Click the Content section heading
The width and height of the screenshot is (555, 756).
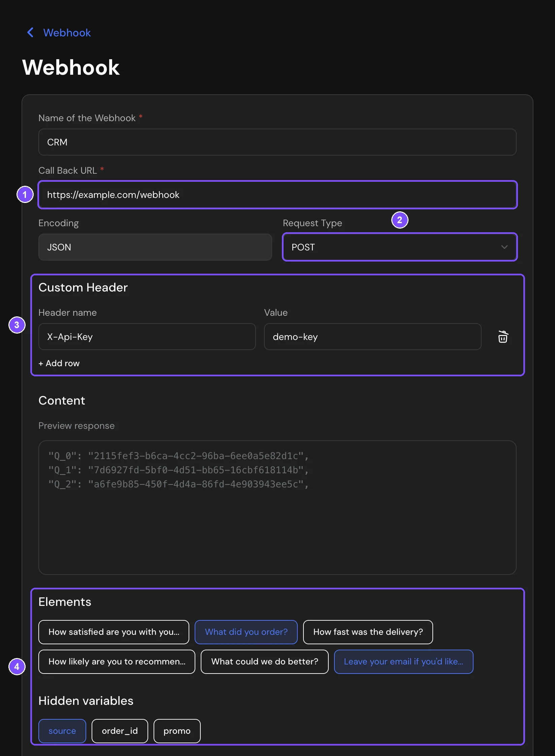click(62, 401)
